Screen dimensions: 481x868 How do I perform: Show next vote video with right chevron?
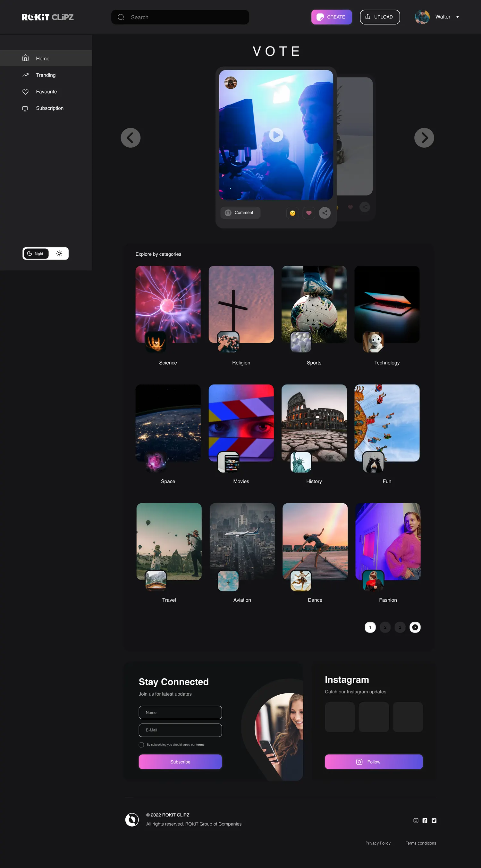pos(424,137)
